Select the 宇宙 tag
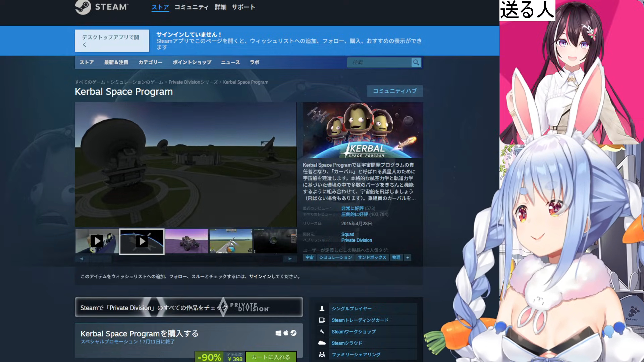Viewport: 644px width, 362px height. pos(310,257)
